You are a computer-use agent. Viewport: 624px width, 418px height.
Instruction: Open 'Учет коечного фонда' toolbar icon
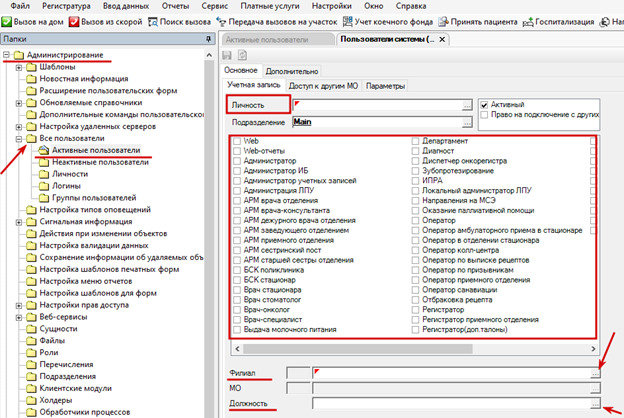[x=348, y=21]
